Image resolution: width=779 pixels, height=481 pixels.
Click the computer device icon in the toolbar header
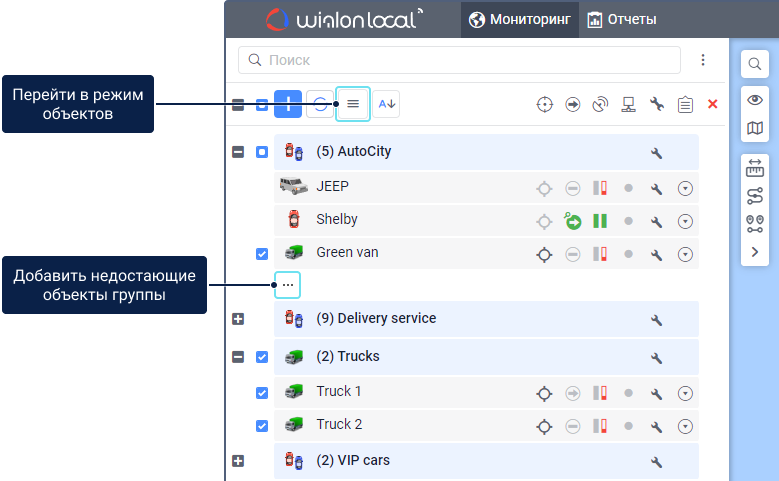[x=628, y=104]
